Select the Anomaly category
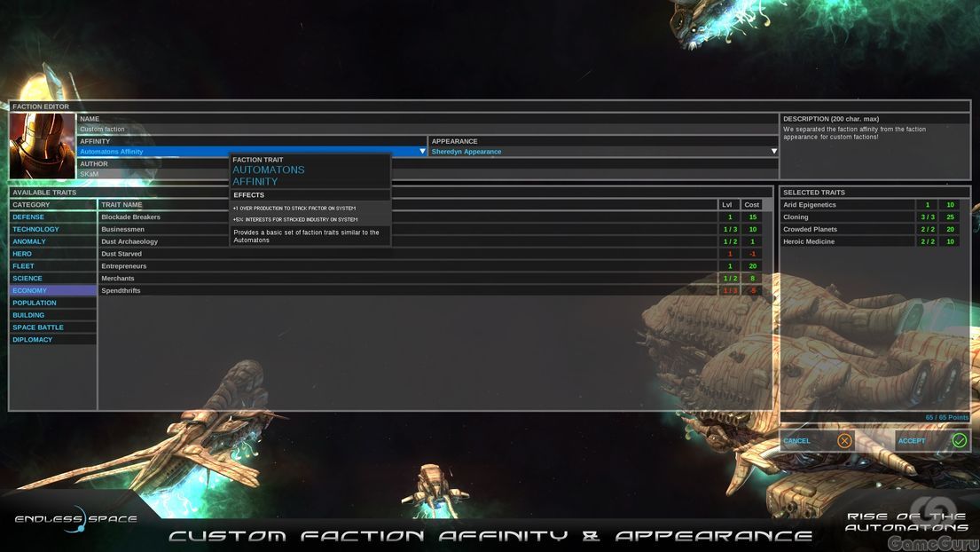Viewport: 980px width, 552px height. 53,241
